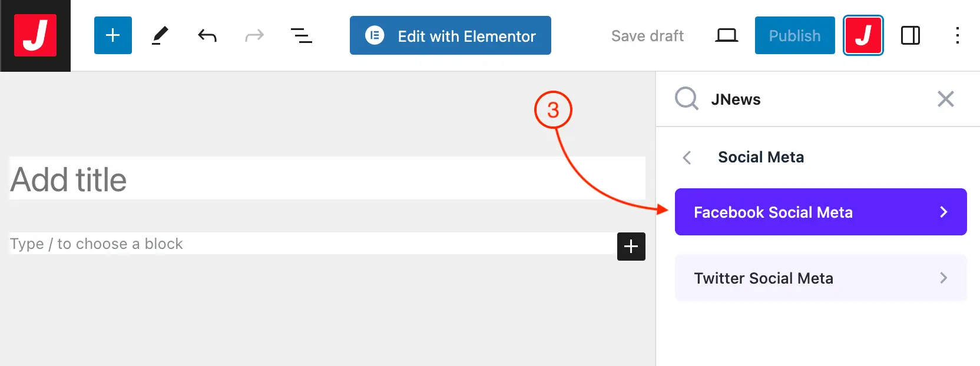The image size is (980, 366).
Task: Click Edit with Elementor button
Action: click(451, 36)
